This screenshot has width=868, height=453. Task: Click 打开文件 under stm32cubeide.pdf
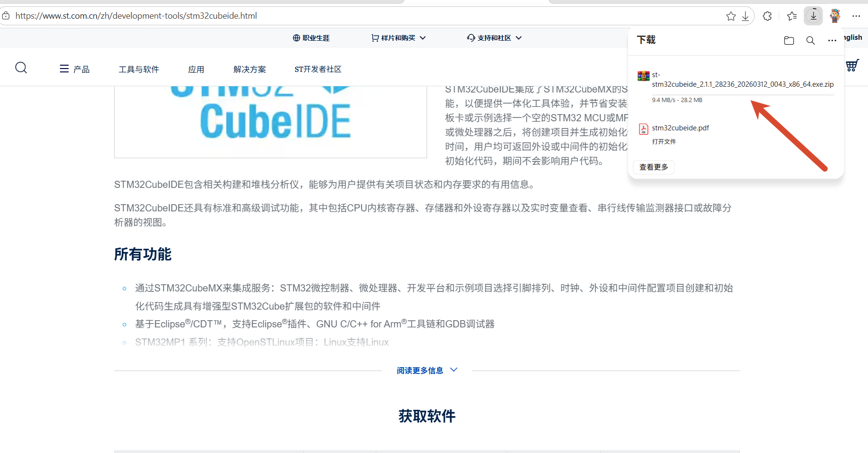[664, 142]
